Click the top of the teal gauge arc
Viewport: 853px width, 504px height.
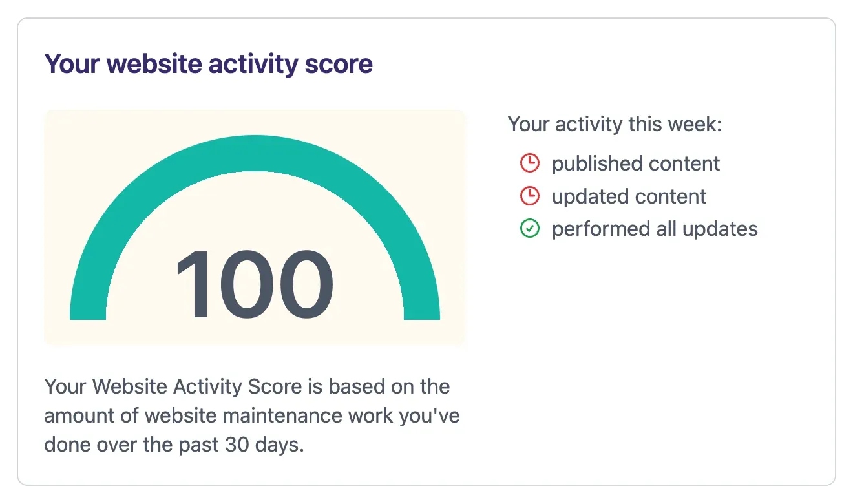coord(255,153)
